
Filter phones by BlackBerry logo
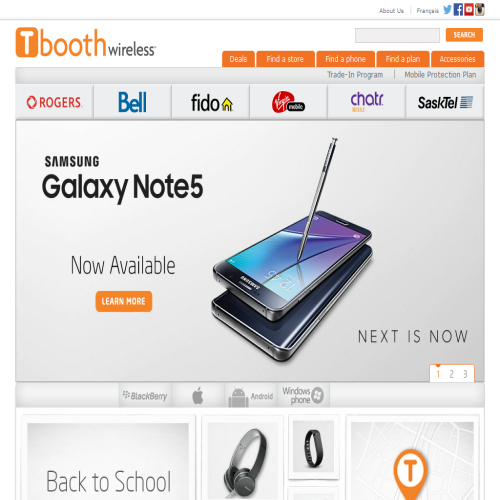tap(145, 396)
